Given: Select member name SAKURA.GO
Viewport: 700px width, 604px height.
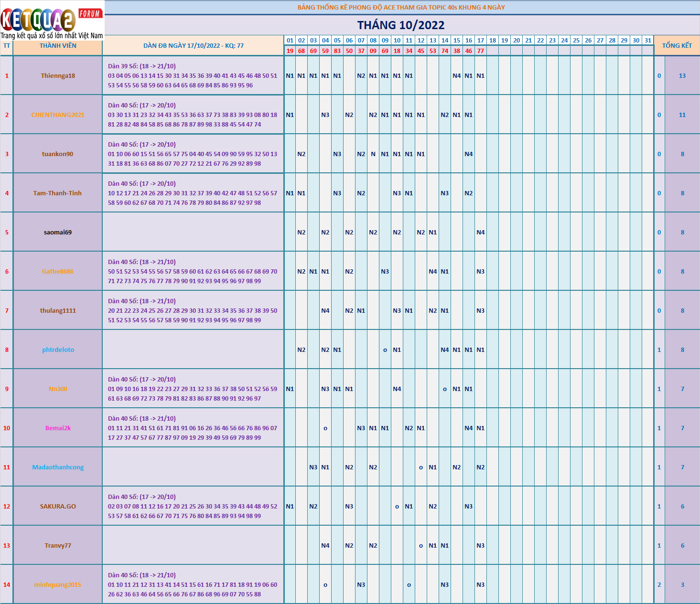Looking at the screenshot, I should point(58,507).
